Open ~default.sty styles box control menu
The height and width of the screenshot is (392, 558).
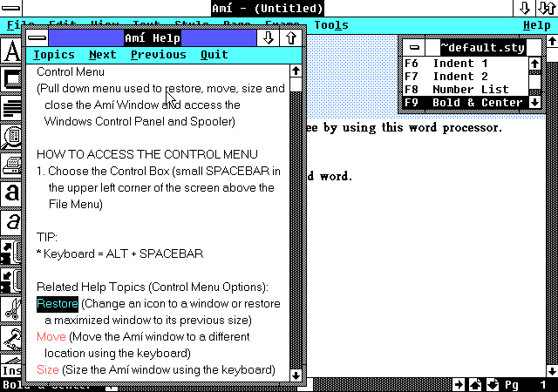tap(413, 47)
